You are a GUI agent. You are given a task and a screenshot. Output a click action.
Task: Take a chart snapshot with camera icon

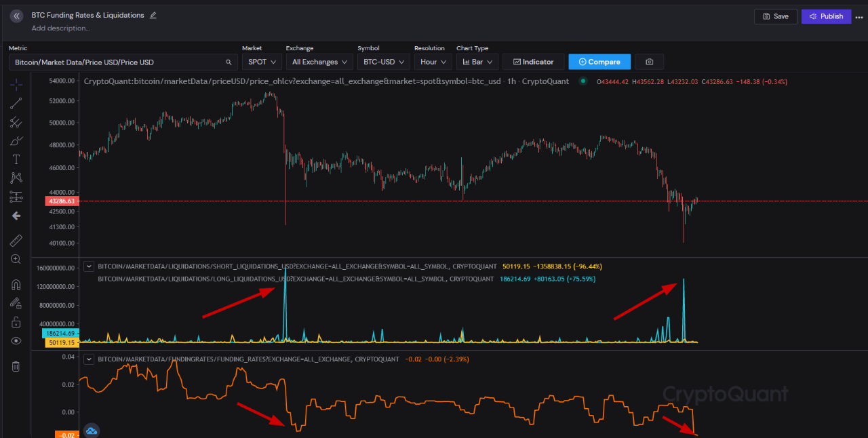coord(650,62)
